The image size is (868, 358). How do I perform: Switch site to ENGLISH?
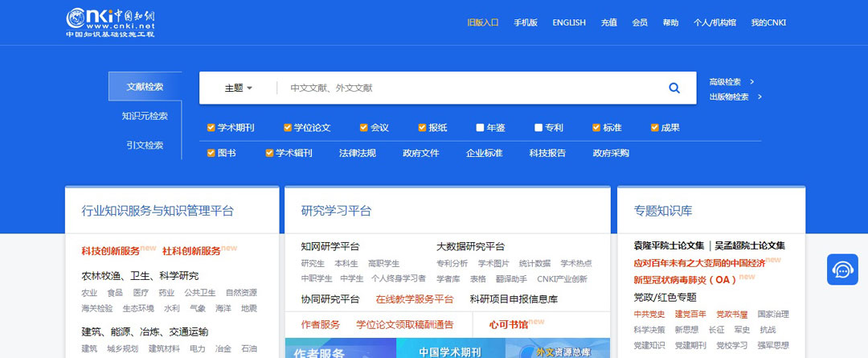tap(569, 23)
